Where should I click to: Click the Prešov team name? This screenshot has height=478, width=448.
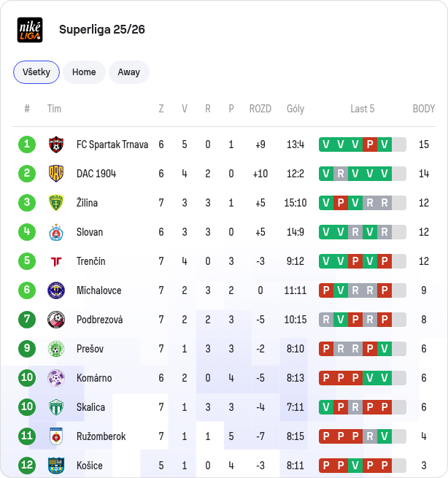point(90,349)
